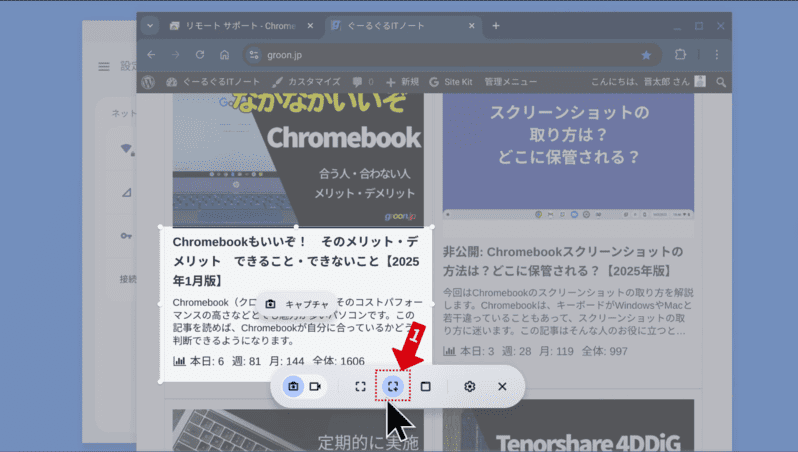The image size is (798, 452).
Task: Open スクリーンショットの取り方 article thumbnail
Action: 568,155
